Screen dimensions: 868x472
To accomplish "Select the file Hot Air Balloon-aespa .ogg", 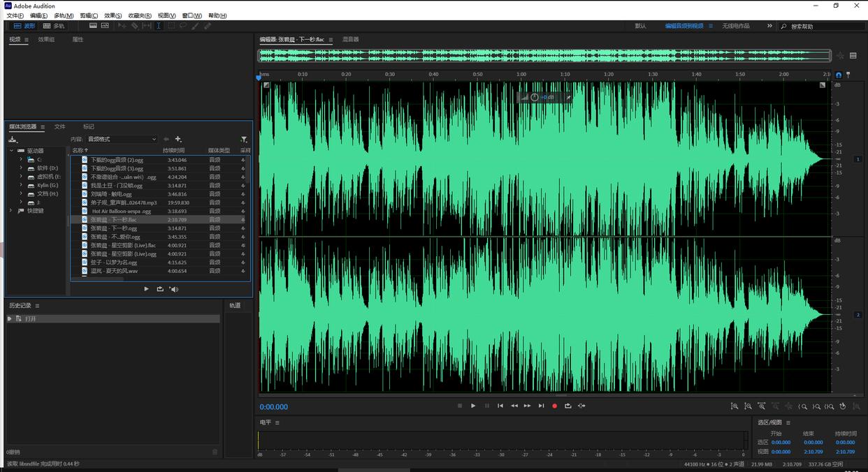I will [121, 211].
